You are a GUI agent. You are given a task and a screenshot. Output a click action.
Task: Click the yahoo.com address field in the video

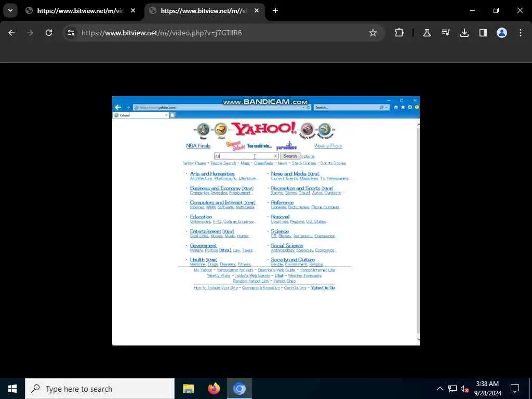(221, 108)
